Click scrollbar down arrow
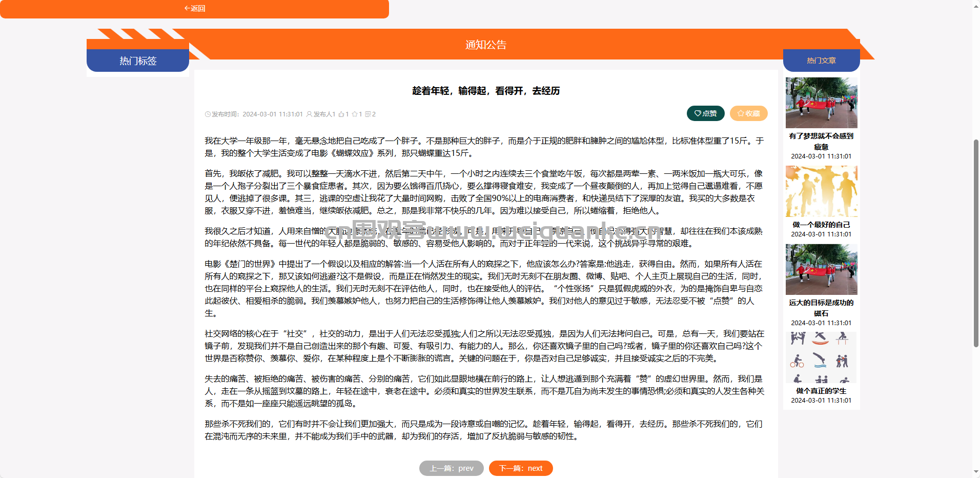The width and height of the screenshot is (980, 478). click(x=976, y=472)
